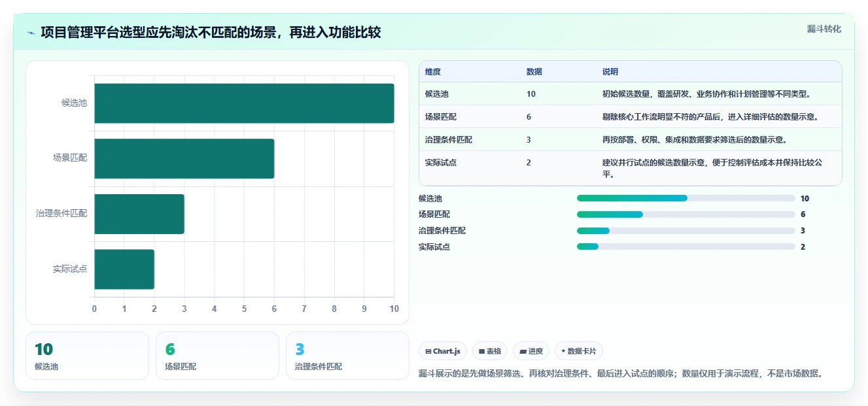The height and width of the screenshot is (406, 868).
Task: Select the 表格 chip
Action: tap(490, 351)
